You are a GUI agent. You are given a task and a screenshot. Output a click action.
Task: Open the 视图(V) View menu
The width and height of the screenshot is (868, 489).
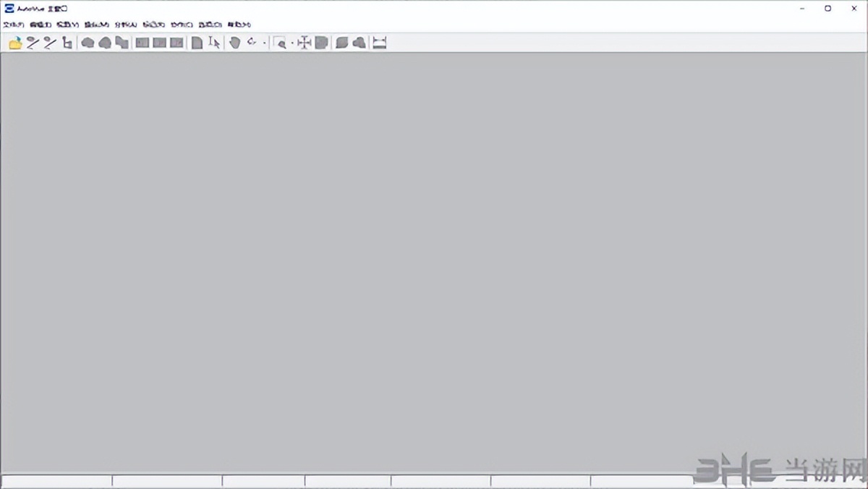(x=68, y=25)
